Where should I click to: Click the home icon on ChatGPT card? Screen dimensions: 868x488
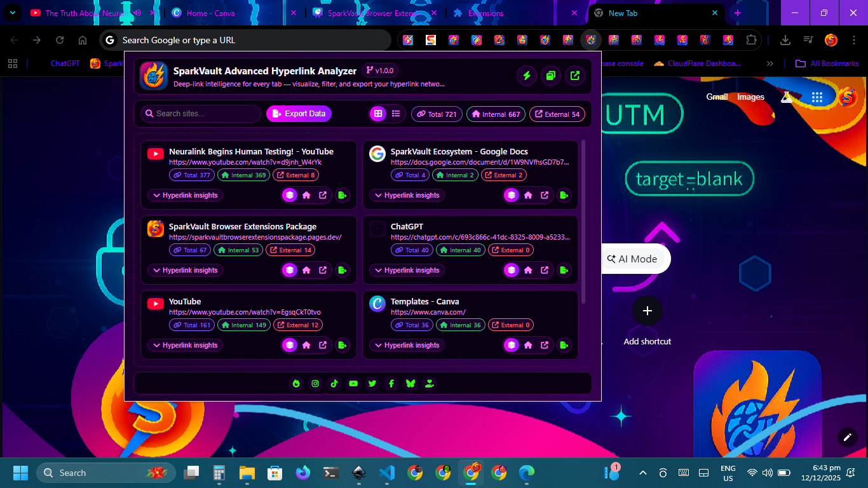pyautogui.click(x=528, y=270)
